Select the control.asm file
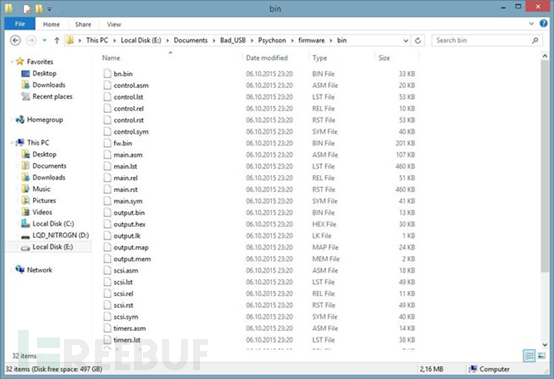 click(x=131, y=85)
